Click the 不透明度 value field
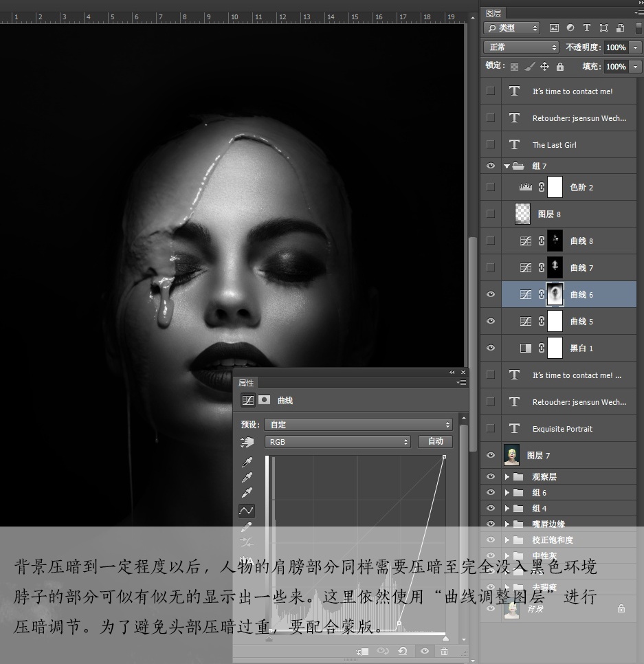Screen dimensions: 644x664 point(616,47)
